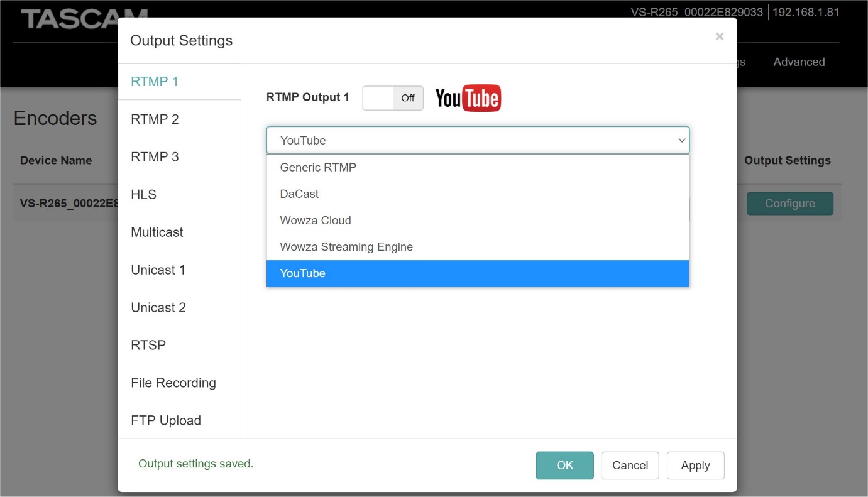Pick Wowza Streaming Engine option

pos(346,247)
